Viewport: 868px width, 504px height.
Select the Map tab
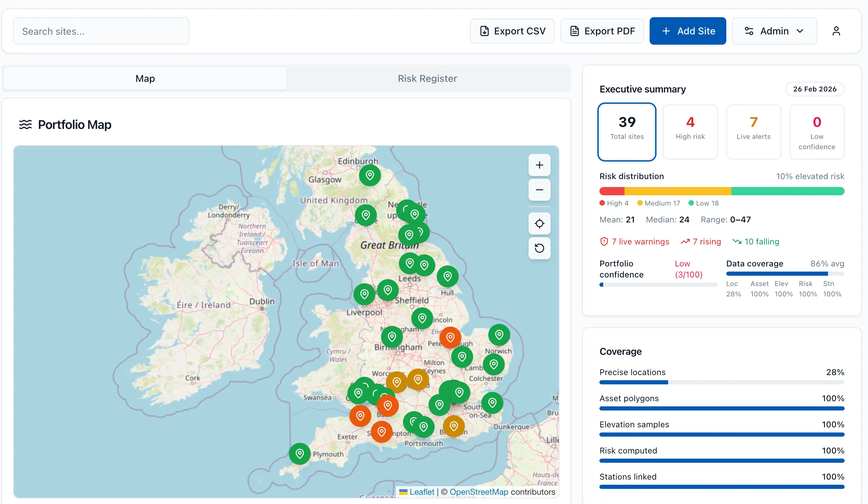(x=144, y=78)
